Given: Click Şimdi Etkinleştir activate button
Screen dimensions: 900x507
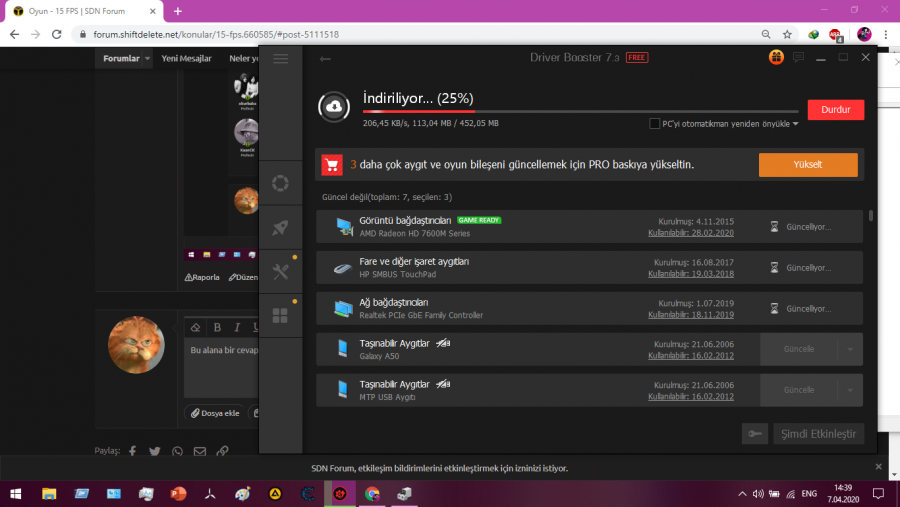Looking at the screenshot, I should click(818, 434).
